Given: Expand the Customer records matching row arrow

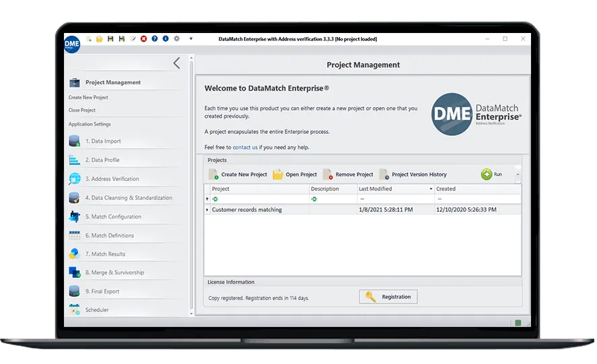Looking at the screenshot, I should (x=207, y=210).
